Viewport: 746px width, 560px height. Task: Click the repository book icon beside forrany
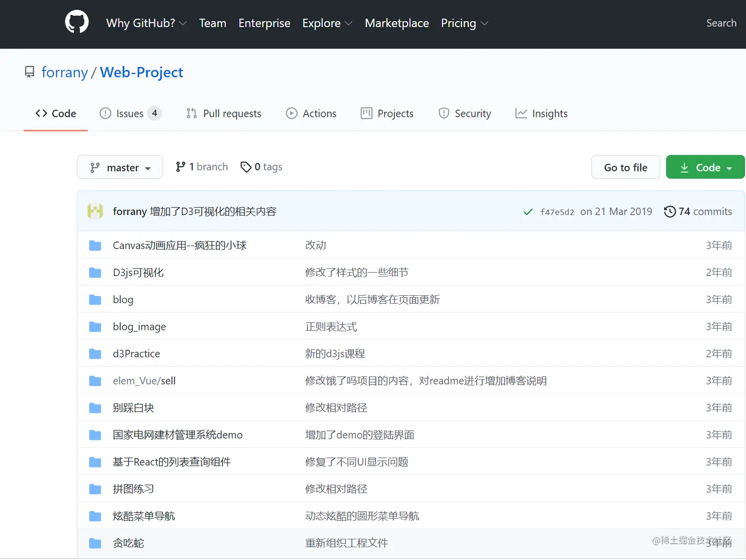(30, 72)
